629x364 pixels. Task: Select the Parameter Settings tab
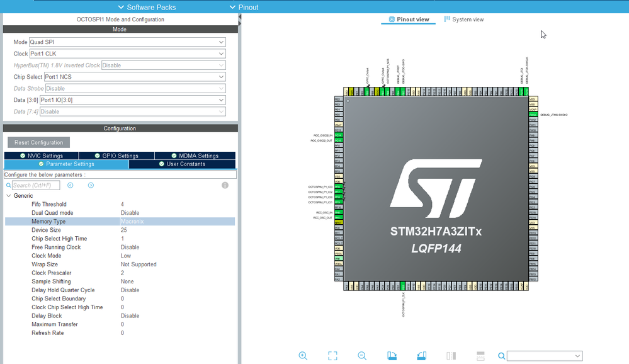coord(66,164)
